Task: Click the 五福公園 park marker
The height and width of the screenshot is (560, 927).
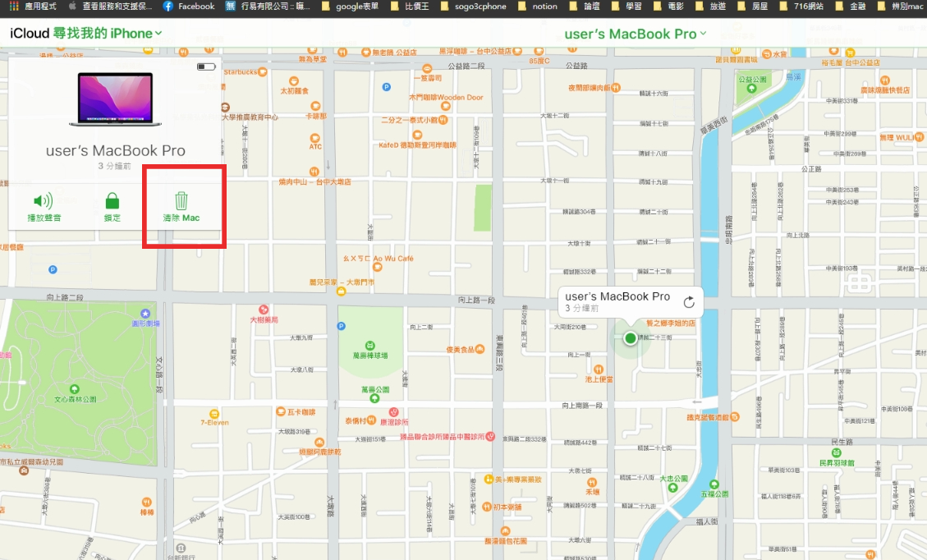Action: [x=714, y=484]
